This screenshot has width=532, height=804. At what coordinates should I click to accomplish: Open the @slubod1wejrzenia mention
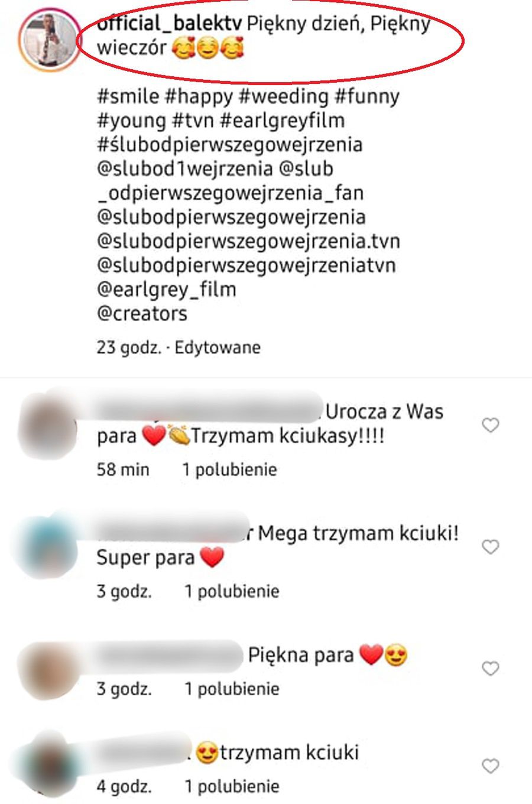pyautogui.click(x=185, y=169)
